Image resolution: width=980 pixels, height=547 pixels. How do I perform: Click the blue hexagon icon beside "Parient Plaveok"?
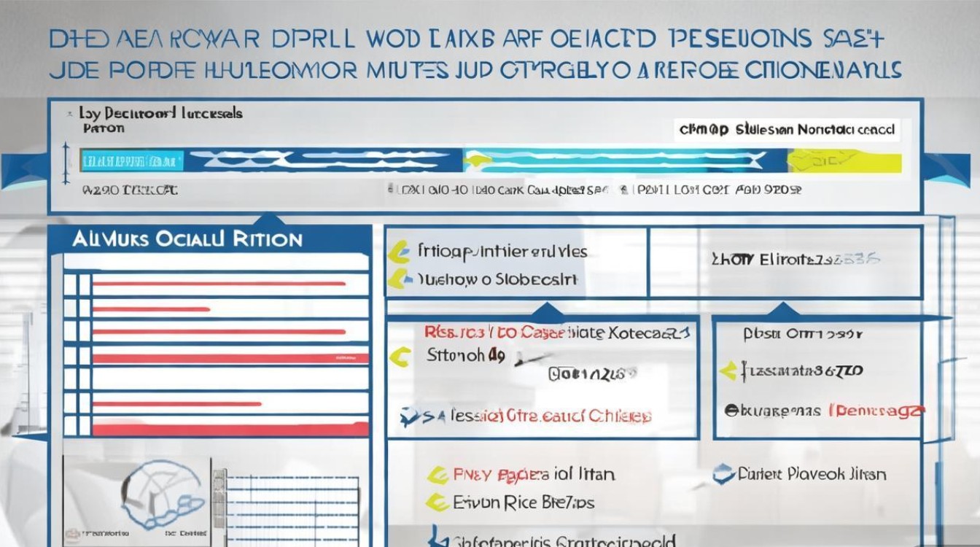pos(723,474)
